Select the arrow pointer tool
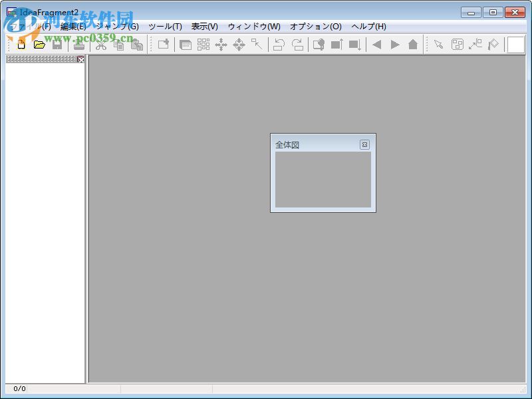 tap(439, 45)
